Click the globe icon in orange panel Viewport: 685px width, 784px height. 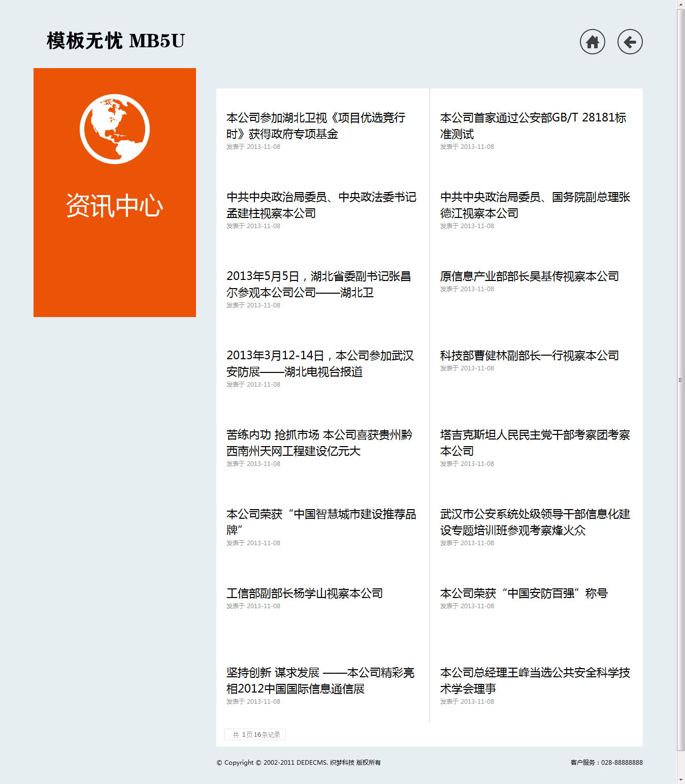115,129
